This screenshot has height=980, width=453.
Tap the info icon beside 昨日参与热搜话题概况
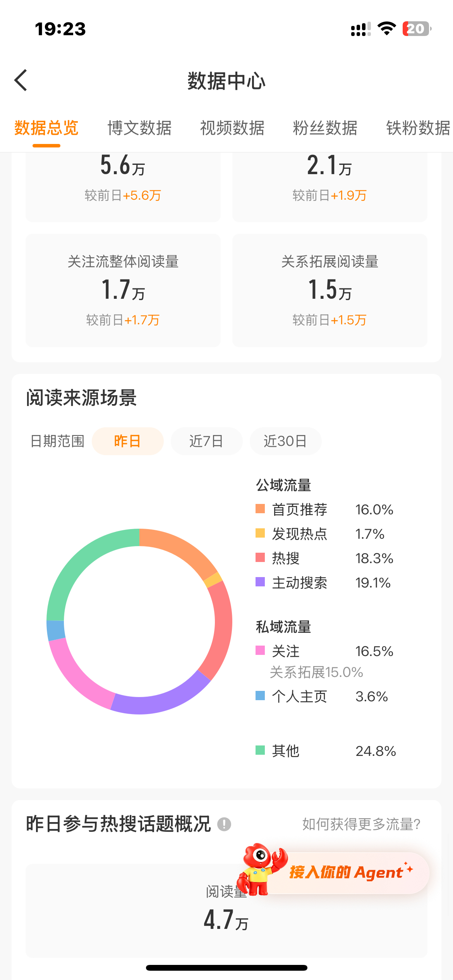click(x=224, y=824)
